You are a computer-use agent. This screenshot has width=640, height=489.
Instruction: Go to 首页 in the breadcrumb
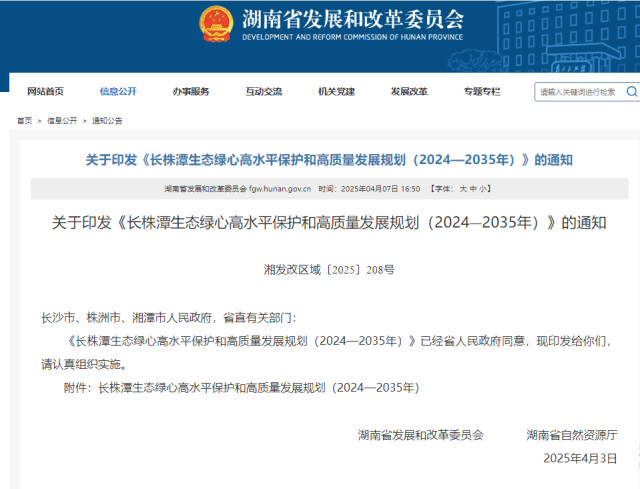pos(24,120)
